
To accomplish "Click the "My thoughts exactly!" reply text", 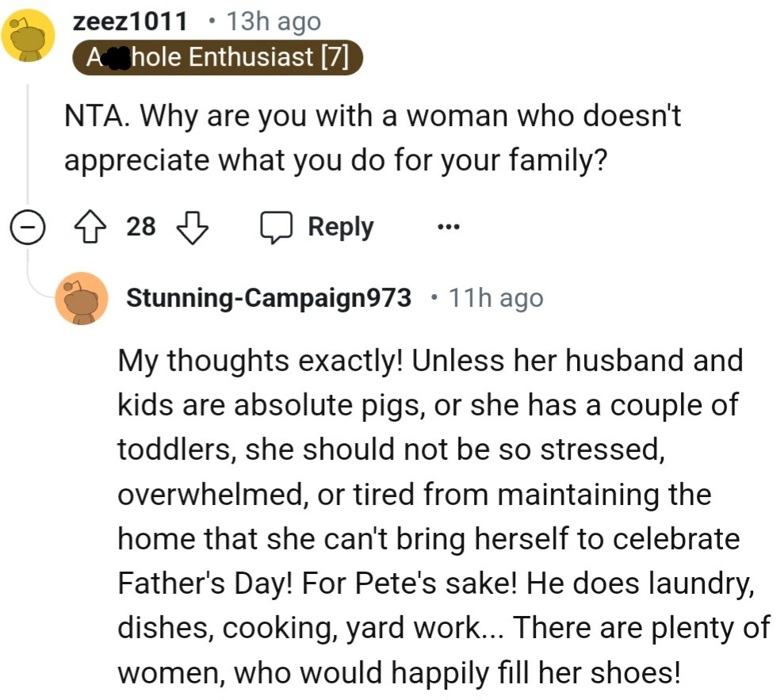I will click(x=262, y=361).
